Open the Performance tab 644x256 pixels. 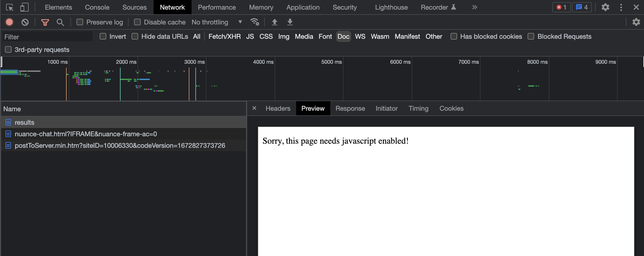point(217,7)
